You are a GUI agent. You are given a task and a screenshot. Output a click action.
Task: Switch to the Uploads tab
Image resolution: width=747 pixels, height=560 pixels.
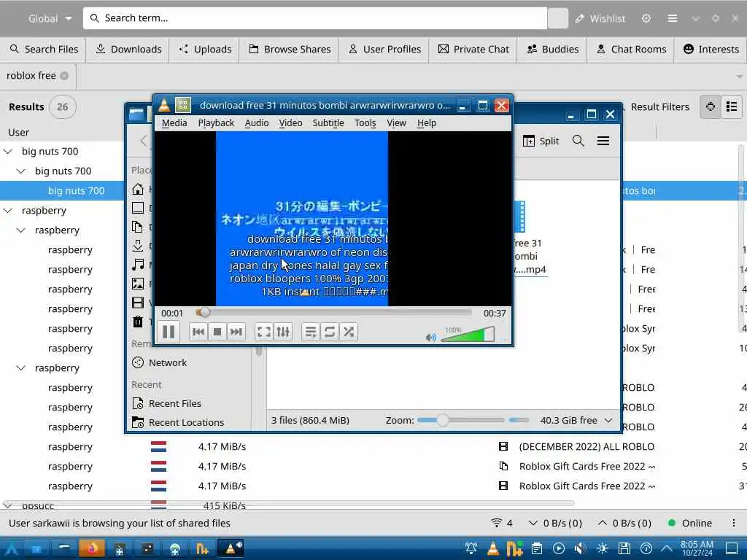tap(205, 49)
